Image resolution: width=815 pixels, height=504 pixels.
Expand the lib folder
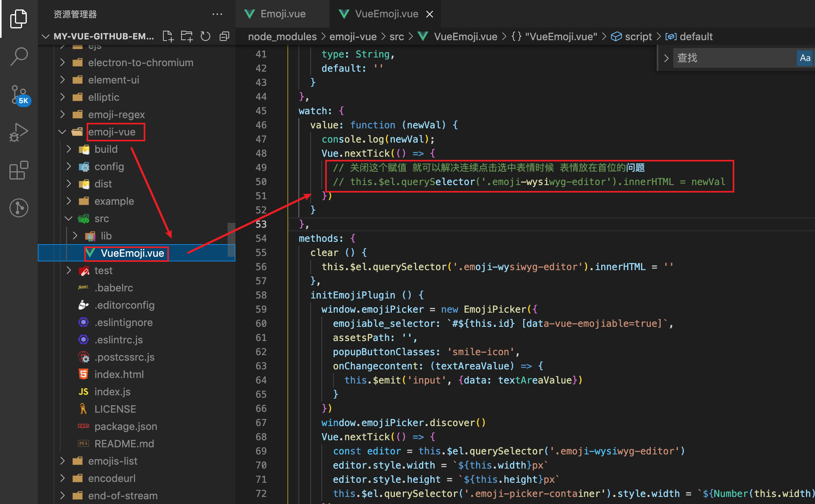137,236
